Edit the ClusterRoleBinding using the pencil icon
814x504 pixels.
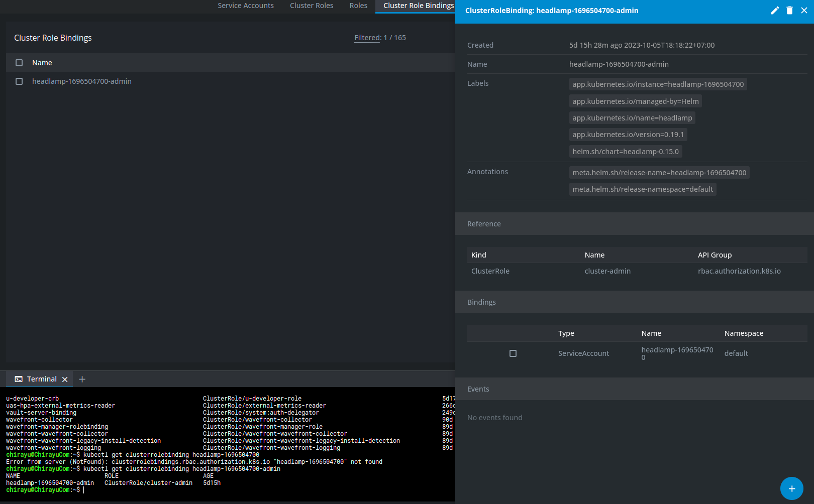coord(774,10)
